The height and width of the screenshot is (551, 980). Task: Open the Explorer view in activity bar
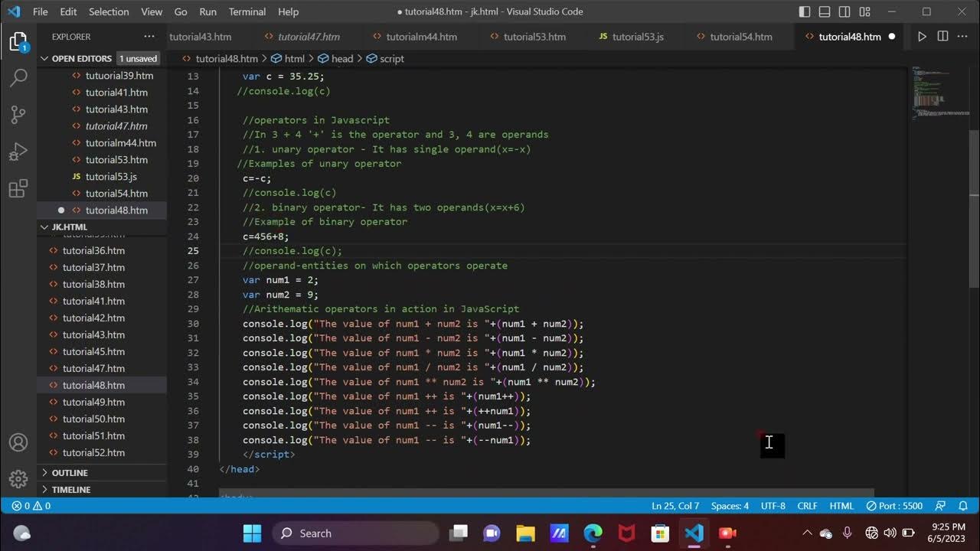click(18, 42)
